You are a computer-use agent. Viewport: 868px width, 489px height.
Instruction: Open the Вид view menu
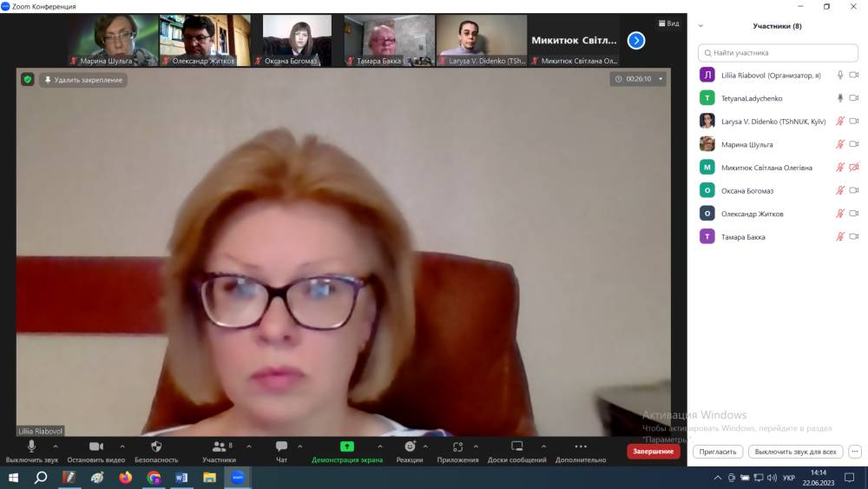coord(667,24)
